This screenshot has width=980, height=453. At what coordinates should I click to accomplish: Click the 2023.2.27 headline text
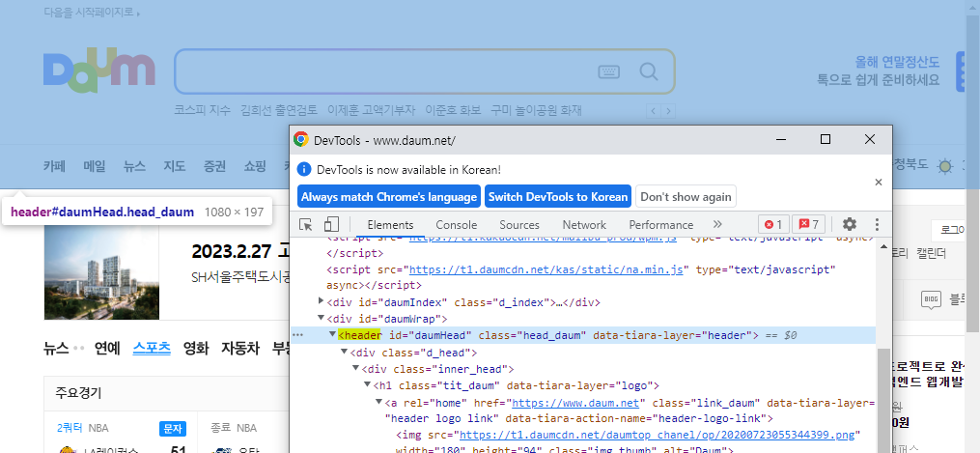pyautogui.click(x=240, y=252)
